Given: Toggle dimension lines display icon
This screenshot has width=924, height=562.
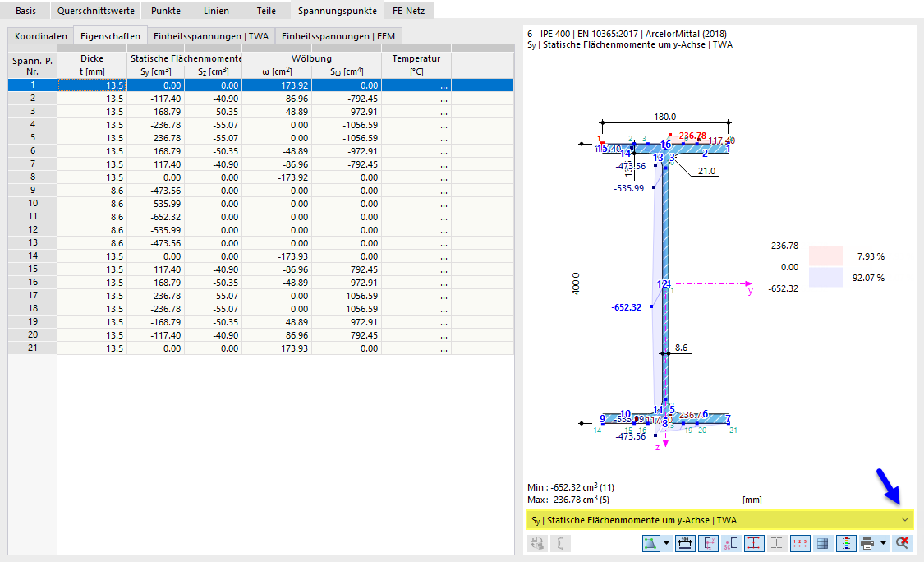Looking at the screenshot, I should (685, 543).
